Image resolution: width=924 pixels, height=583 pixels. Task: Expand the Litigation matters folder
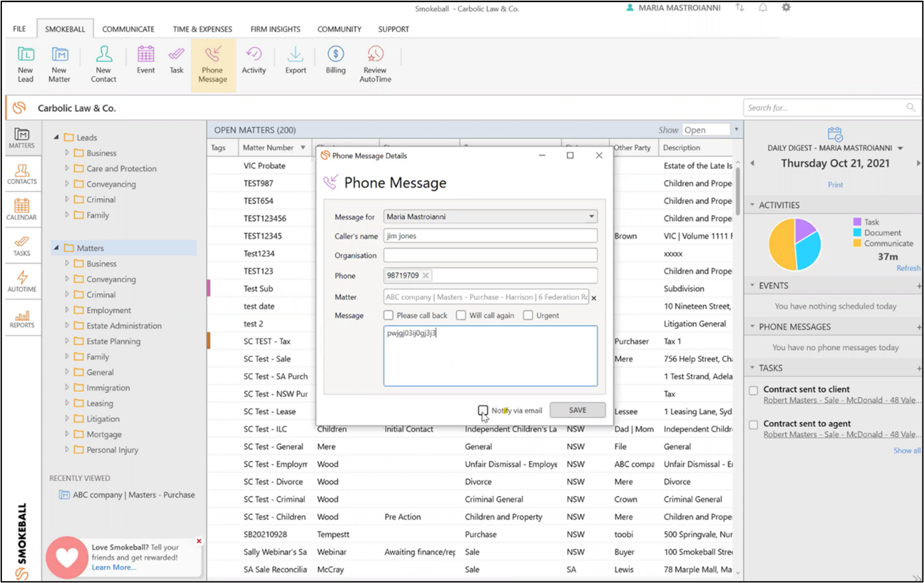point(67,418)
